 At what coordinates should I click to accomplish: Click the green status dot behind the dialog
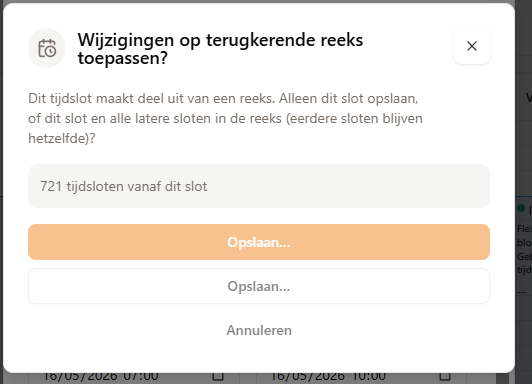[x=521, y=208]
